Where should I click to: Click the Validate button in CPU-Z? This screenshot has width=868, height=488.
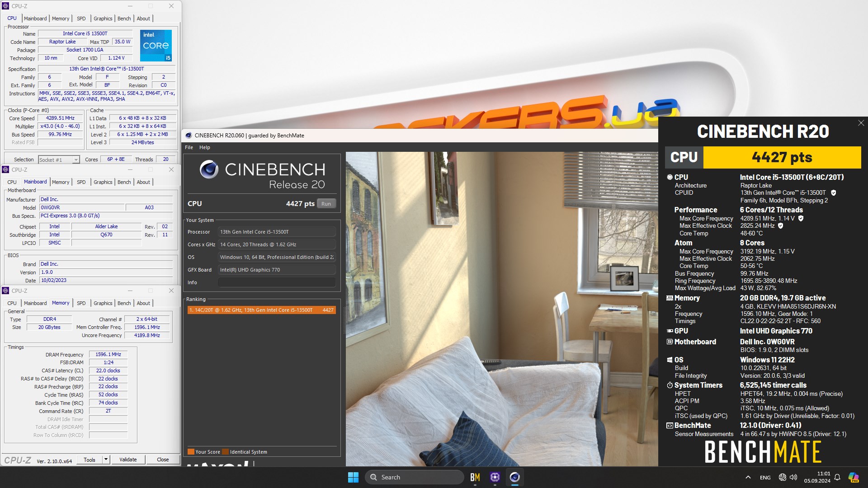click(128, 460)
